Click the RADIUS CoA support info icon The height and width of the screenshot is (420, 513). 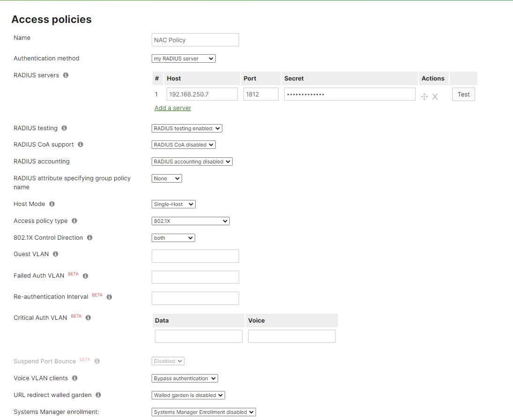click(x=80, y=144)
